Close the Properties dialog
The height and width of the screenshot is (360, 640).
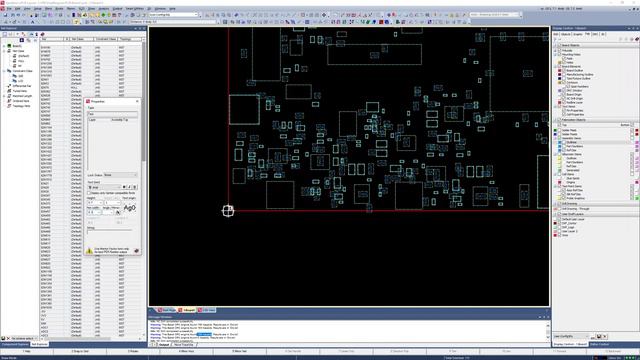tap(137, 101)
